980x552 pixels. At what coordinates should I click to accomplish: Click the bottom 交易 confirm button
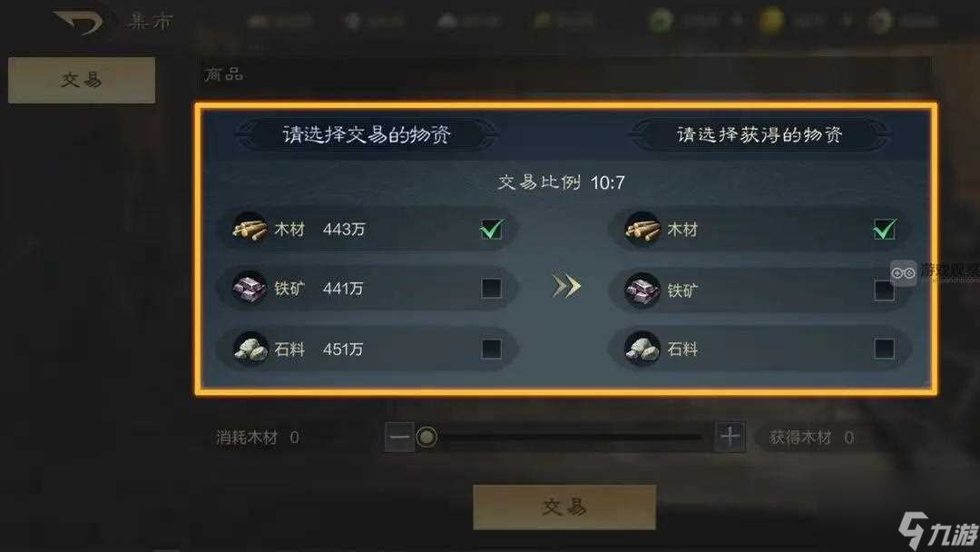point(564,507)
